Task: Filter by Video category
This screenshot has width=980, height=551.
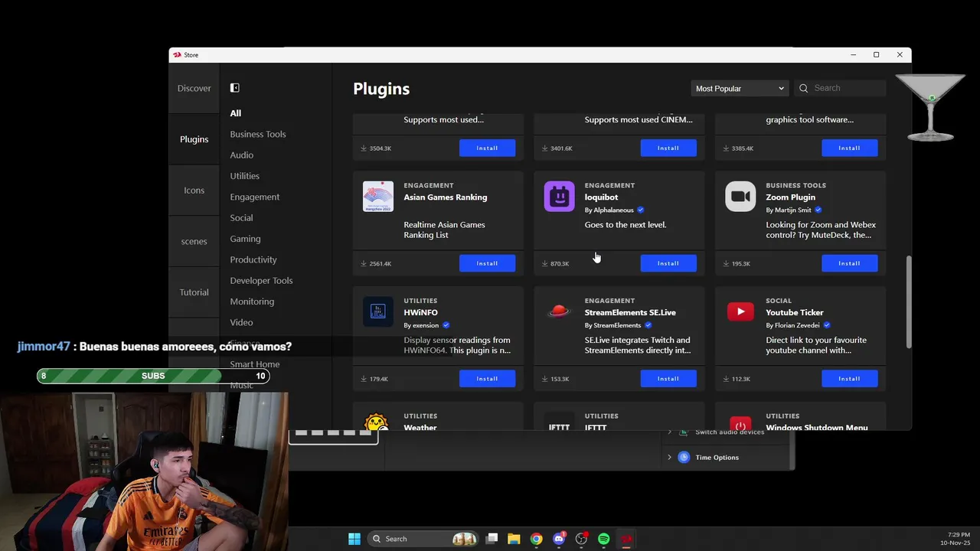Action: [241, 322]
